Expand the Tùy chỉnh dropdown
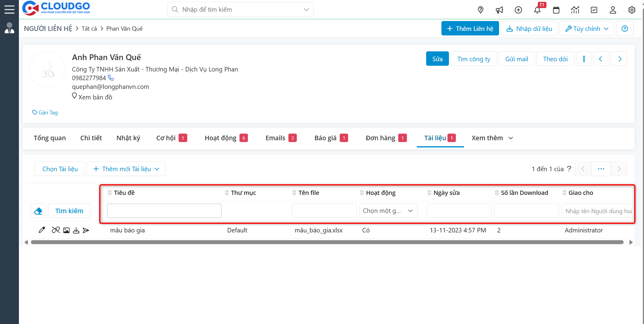The height and width of the screenshot is (324, 644). pyautogui.click(x=587, y=29)
